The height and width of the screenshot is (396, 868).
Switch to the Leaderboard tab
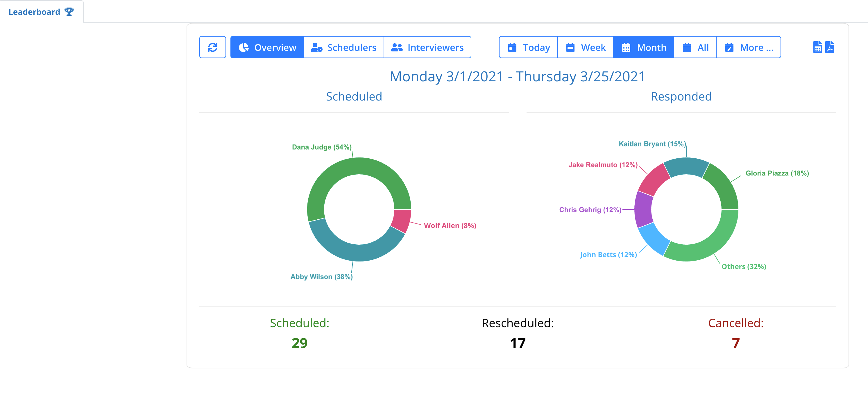point(34,11)
